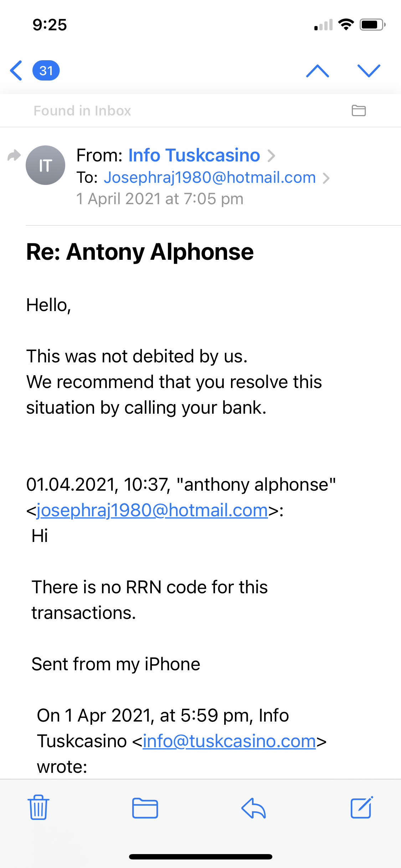Go to next message with down arrow
This screenshot has width=401, height=868.
tap(369, 71)
